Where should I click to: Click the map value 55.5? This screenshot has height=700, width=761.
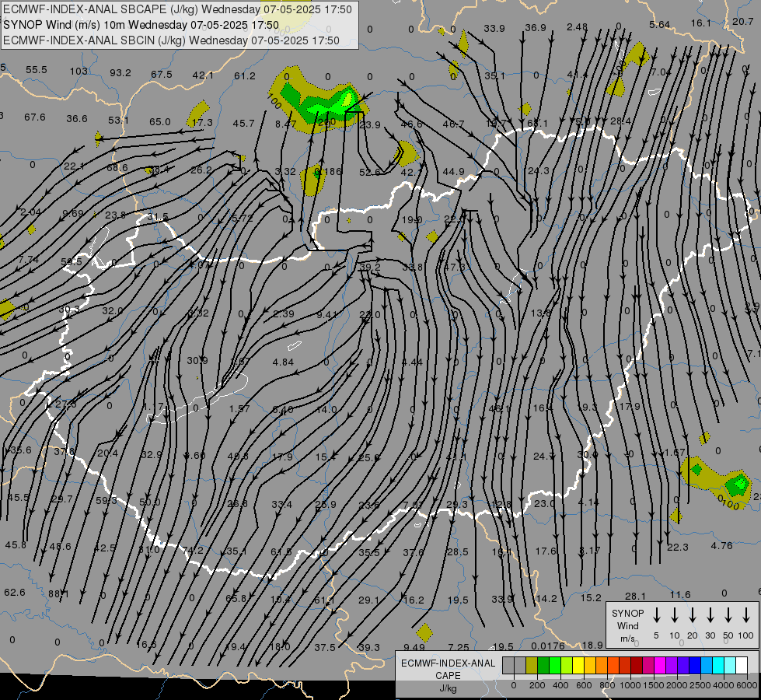coord(37,70)
